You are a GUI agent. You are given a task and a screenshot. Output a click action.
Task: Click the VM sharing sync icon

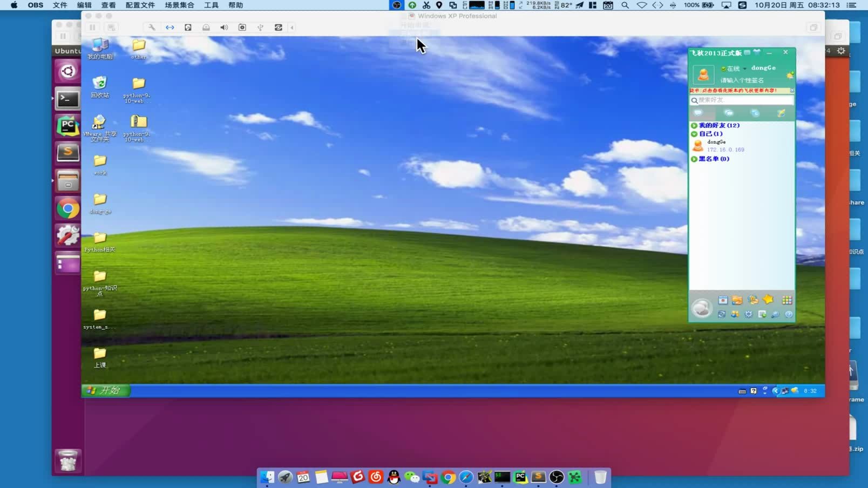(279, 28)
